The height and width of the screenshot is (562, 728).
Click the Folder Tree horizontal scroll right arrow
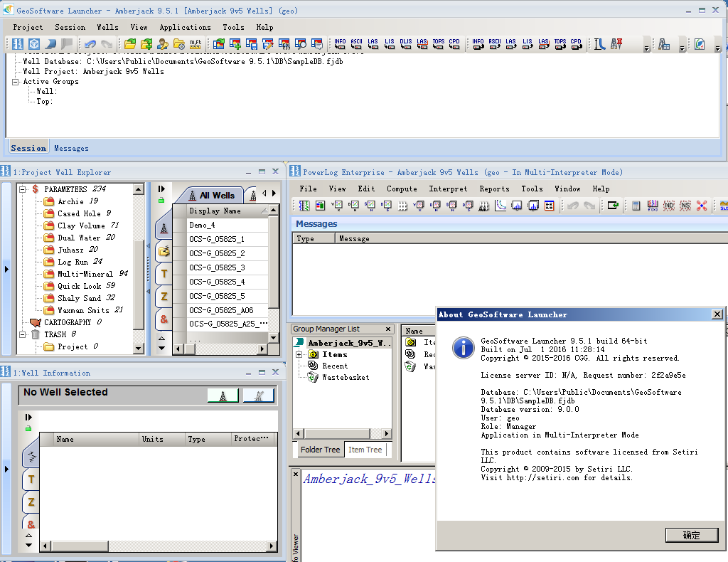(x=386, y=434)
